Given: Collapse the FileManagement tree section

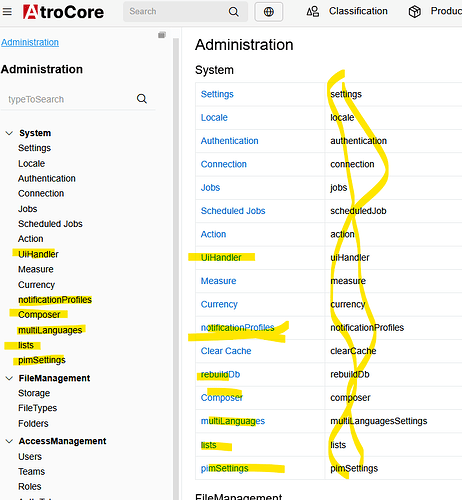Looking at the screenshot, I should tap(9, 378).
